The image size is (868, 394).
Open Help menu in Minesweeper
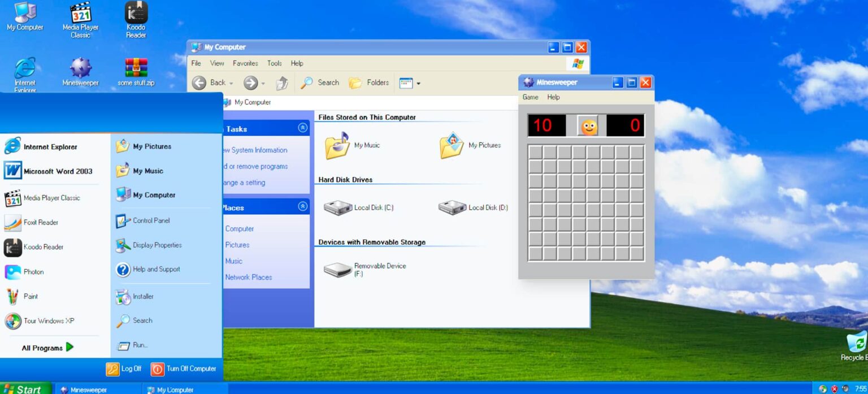point(554,97)
